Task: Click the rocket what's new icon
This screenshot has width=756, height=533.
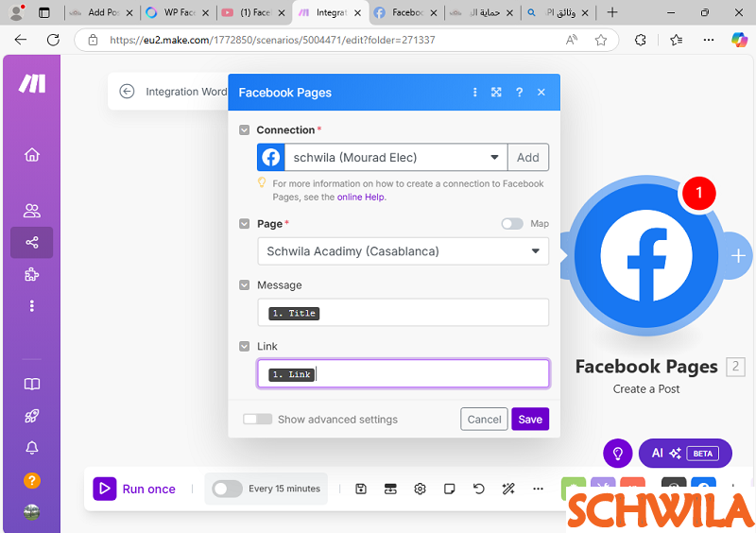Action: point(32,416)
